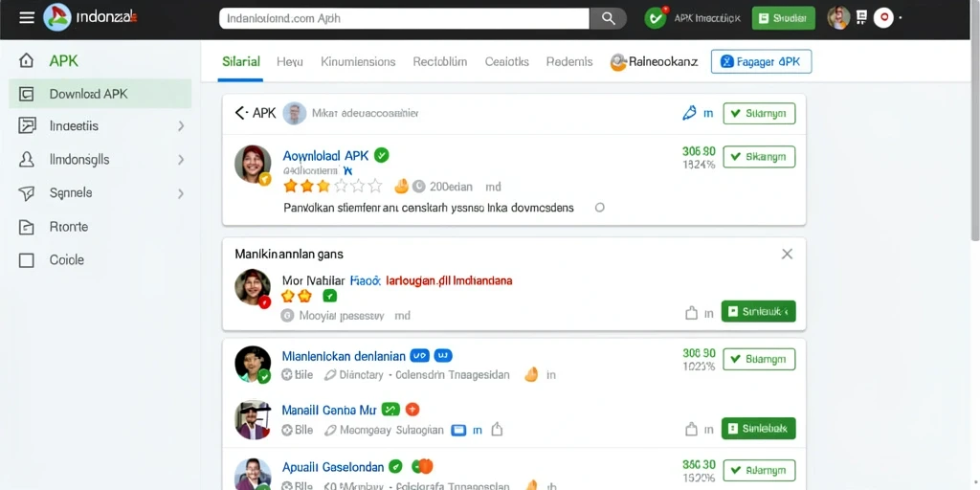This screenshot has width=980, height=490.
Task: Click the Ralneookanz icon in the tab bar
Action: tap(618, 62)
